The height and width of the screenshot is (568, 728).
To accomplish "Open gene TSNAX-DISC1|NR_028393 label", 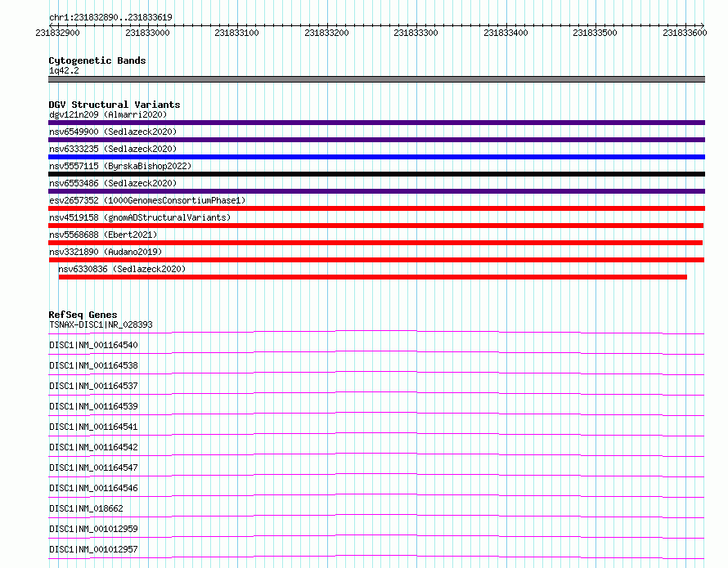I will coord(101,324).
